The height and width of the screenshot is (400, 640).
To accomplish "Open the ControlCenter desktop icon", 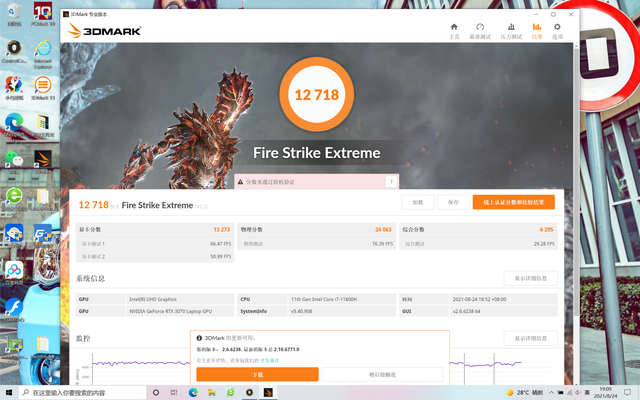I will coord(14,52).
